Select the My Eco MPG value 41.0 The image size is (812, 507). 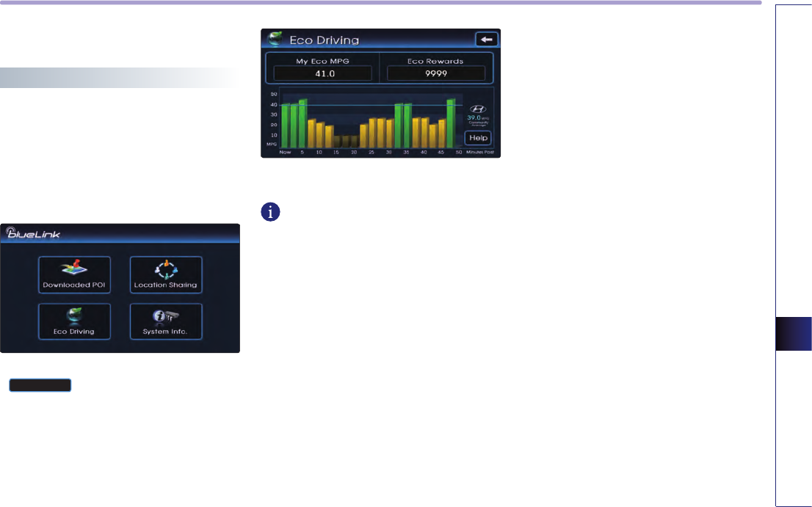click(x=322, y=73)
